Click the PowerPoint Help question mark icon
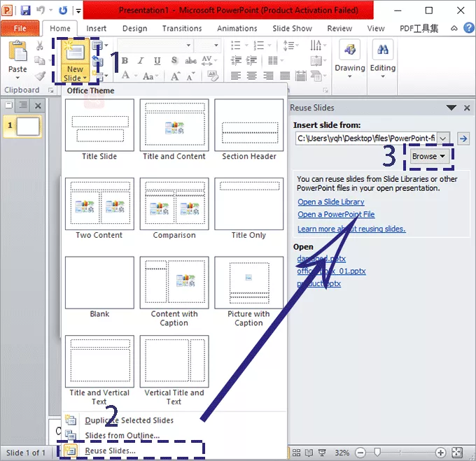Image resolution: width=476 pixels, height=461 pixels. point(469,28)
